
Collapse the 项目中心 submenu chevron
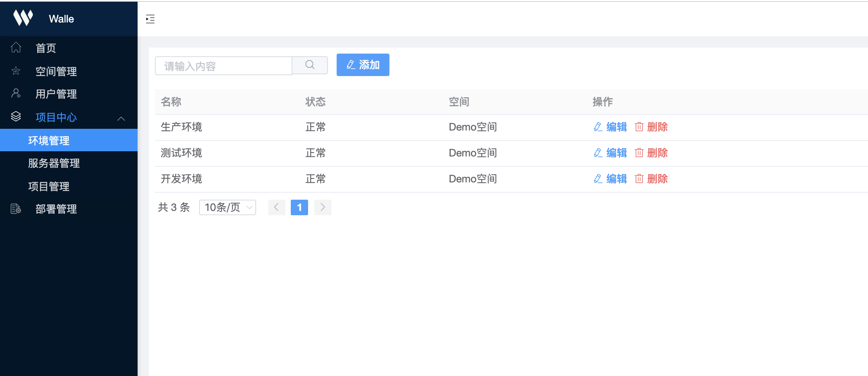click(121, 118)
